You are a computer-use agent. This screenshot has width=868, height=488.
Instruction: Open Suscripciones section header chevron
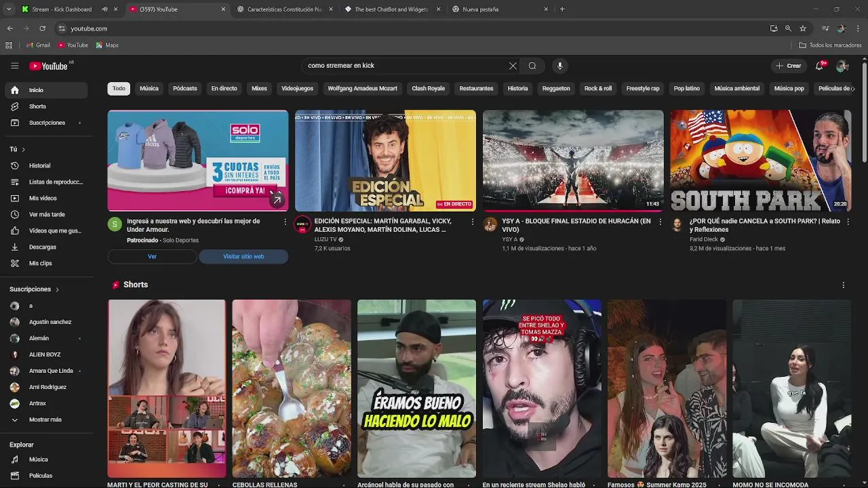coord(57,289)
